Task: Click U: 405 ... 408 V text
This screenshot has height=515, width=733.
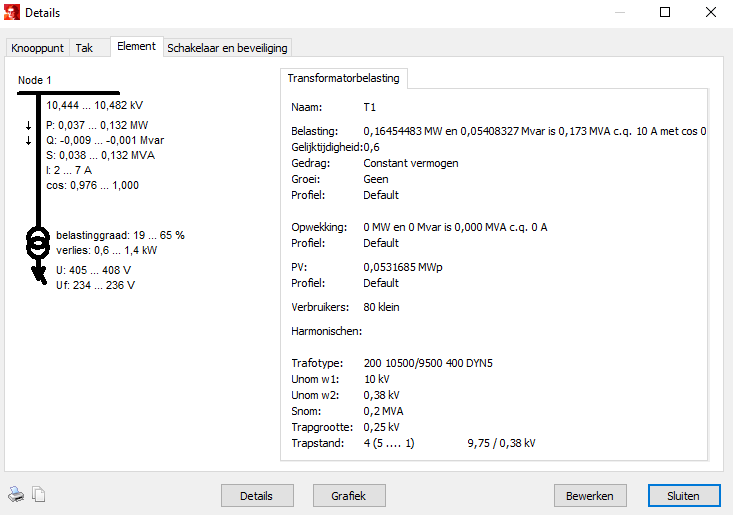Action: coord(93,270)
